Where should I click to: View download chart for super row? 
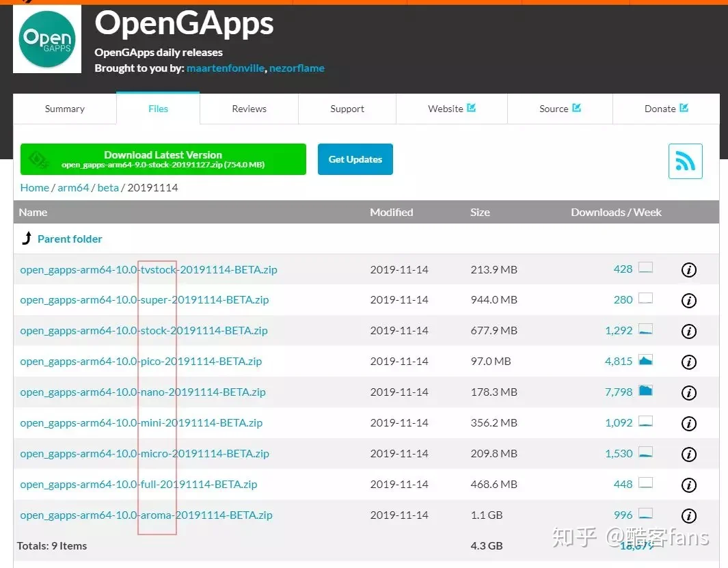(645, 298)
